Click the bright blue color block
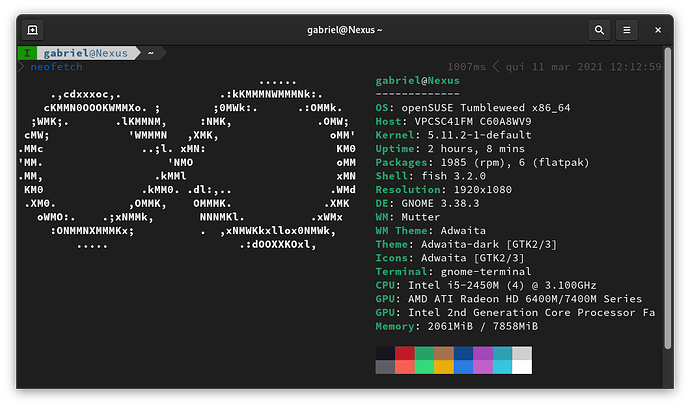 [463, 367]
